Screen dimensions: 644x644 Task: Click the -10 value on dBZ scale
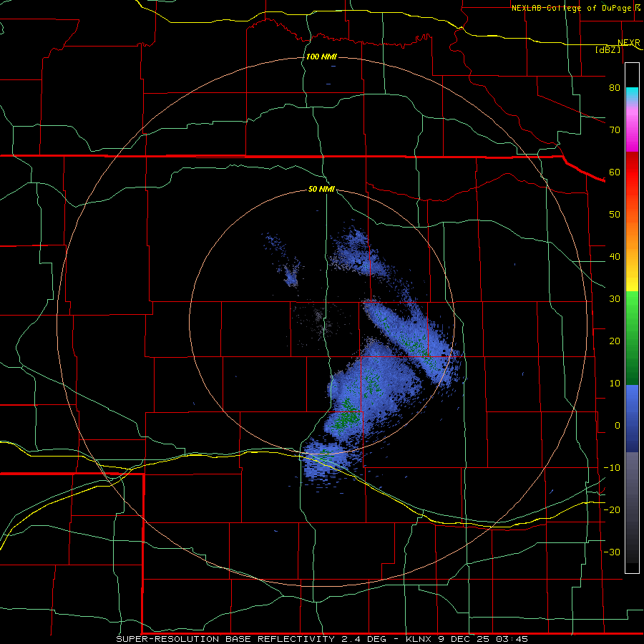pos(612,468)
